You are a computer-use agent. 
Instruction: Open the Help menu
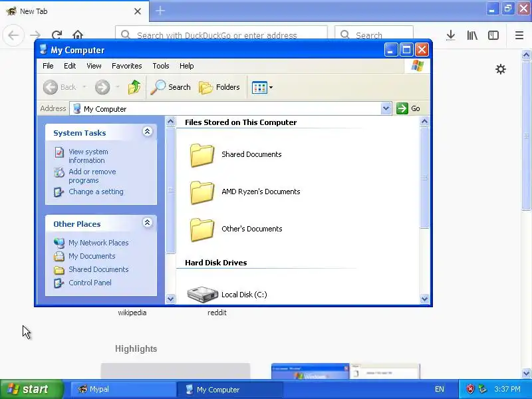(186, 66)
